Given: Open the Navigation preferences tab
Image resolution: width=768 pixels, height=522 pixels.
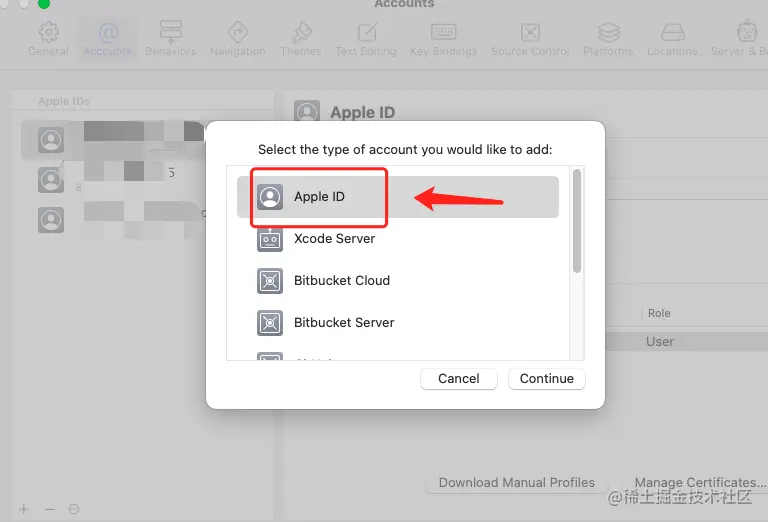Looking at the screenshot, I should coord(238,39).
